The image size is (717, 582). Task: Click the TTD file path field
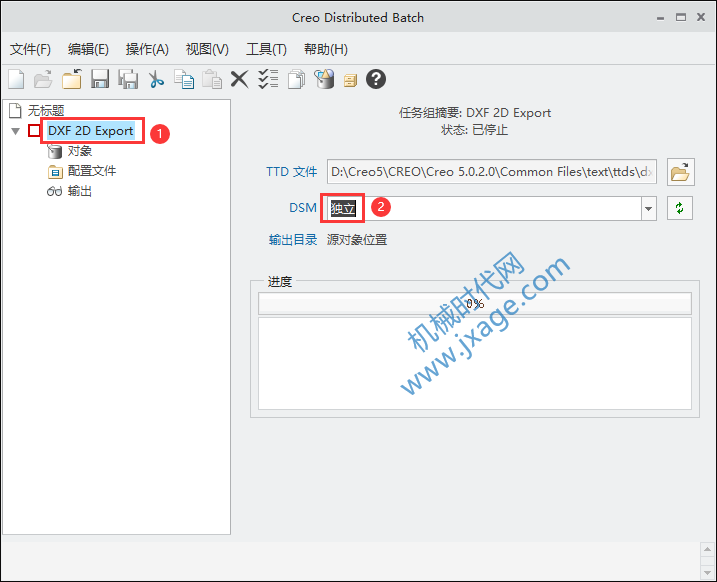click(492, 172)
